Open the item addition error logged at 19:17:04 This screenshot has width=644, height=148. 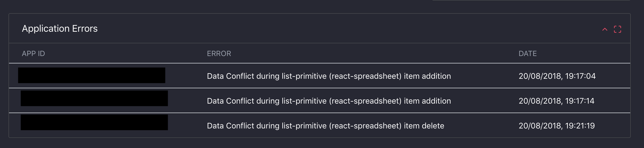click(329, 76)
